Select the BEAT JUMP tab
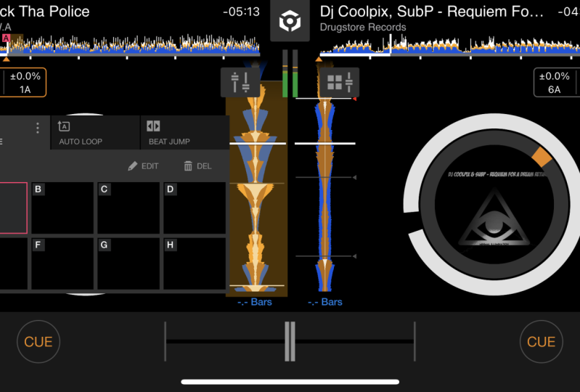 (184, 133)
